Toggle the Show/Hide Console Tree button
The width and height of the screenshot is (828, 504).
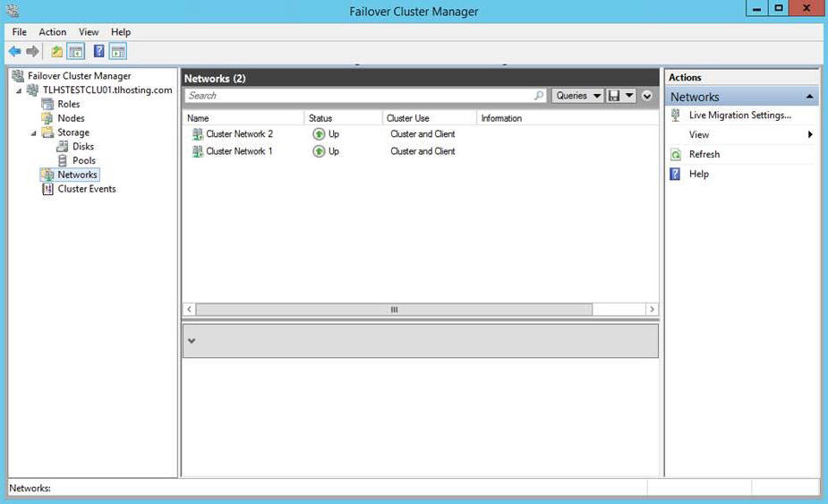click(76, 52)
